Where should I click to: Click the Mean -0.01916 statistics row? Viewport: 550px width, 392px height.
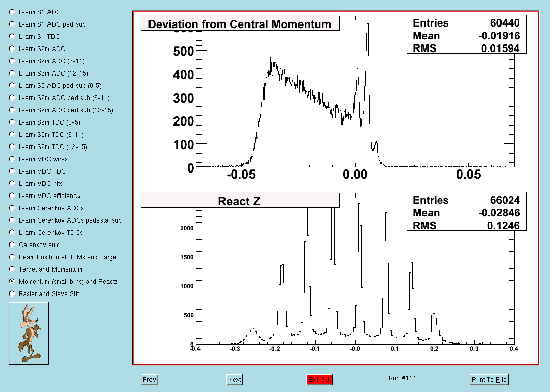[466, 36]
